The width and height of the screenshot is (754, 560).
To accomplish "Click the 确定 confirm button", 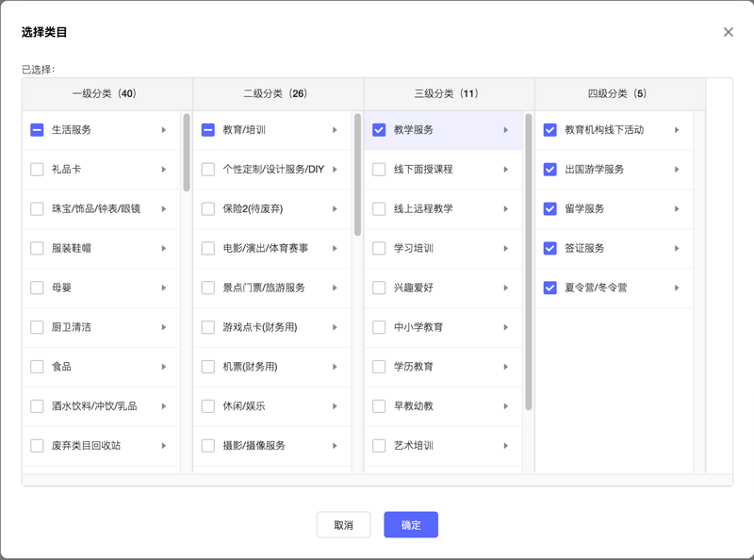I will click(410, 525).
